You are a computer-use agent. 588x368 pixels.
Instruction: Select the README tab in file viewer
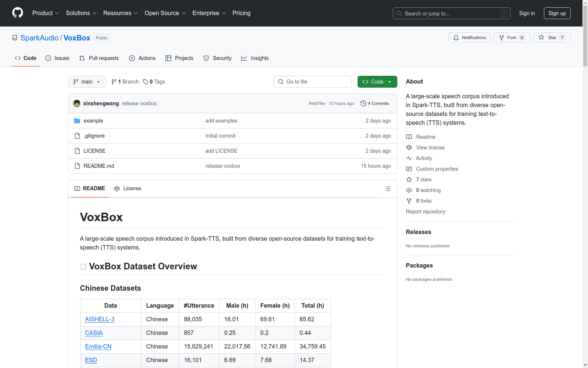coord(90,188)
